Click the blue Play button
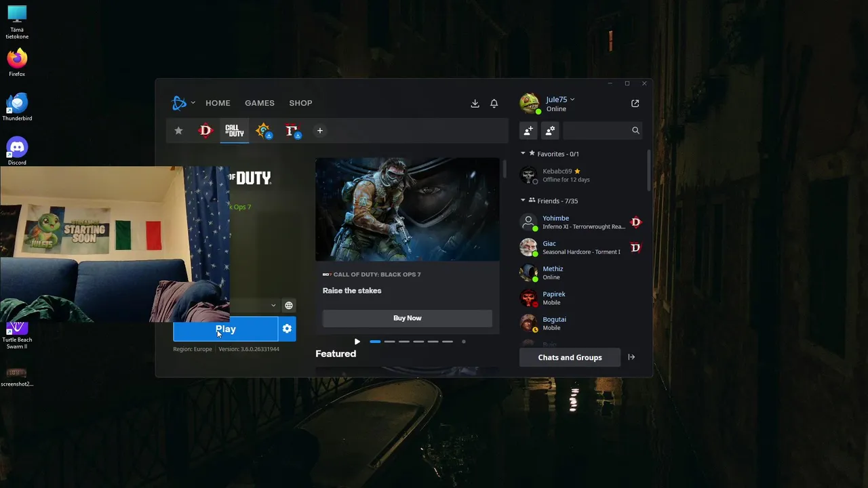This screenshot has height=488, width=868. click(x=225, y=329)
